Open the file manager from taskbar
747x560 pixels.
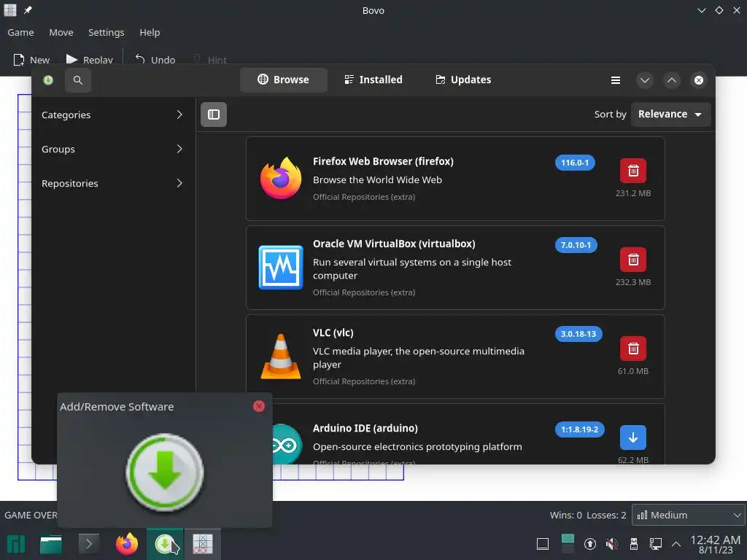pyautogui.click(x=51, y=544)
